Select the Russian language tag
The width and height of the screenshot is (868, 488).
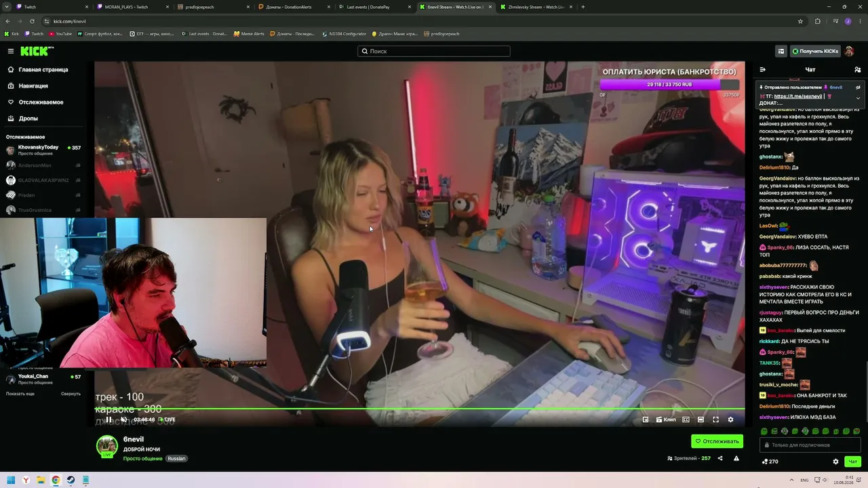(x=176, y=459)
